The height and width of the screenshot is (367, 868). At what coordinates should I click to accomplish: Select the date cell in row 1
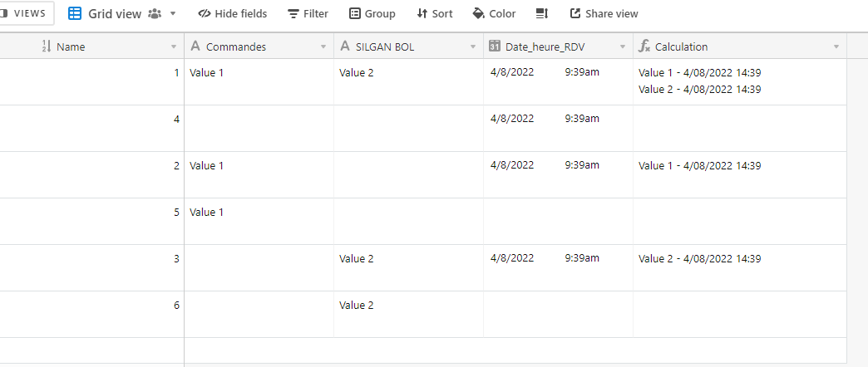558,82
